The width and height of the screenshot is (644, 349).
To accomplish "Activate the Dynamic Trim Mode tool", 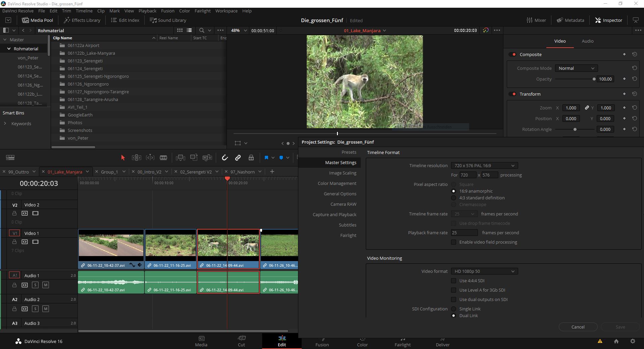I will tap(150, 157).
